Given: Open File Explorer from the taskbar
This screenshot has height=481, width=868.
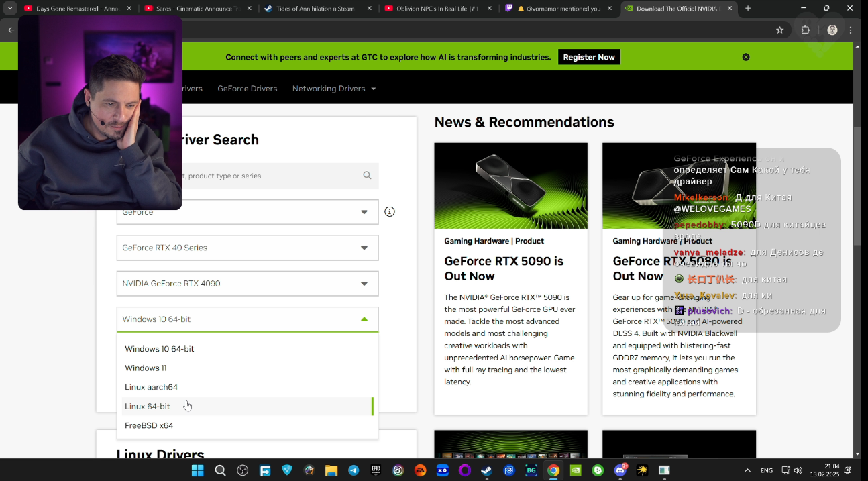Looking at the screenshot, I should click(331, 470).
